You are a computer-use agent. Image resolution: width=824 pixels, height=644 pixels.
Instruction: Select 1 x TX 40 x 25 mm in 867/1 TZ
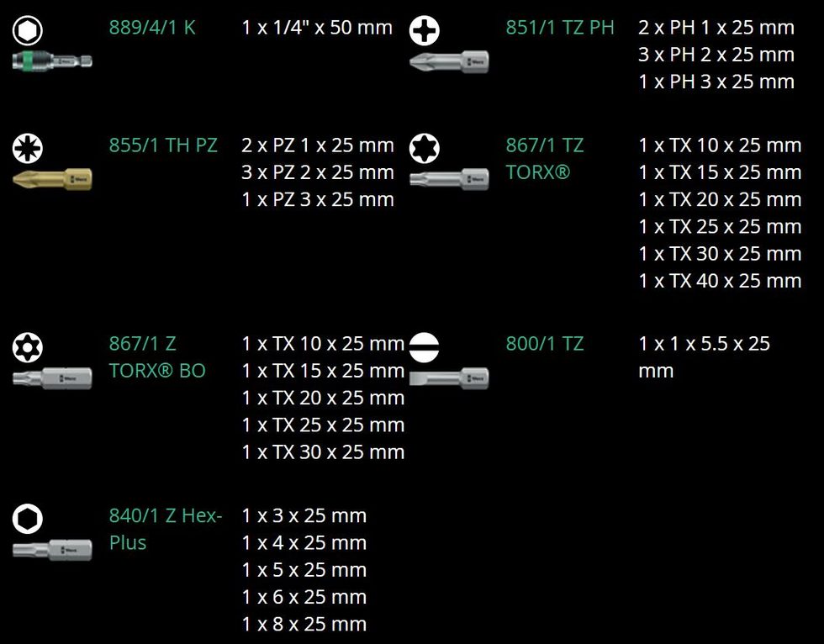tap(720, 281)
